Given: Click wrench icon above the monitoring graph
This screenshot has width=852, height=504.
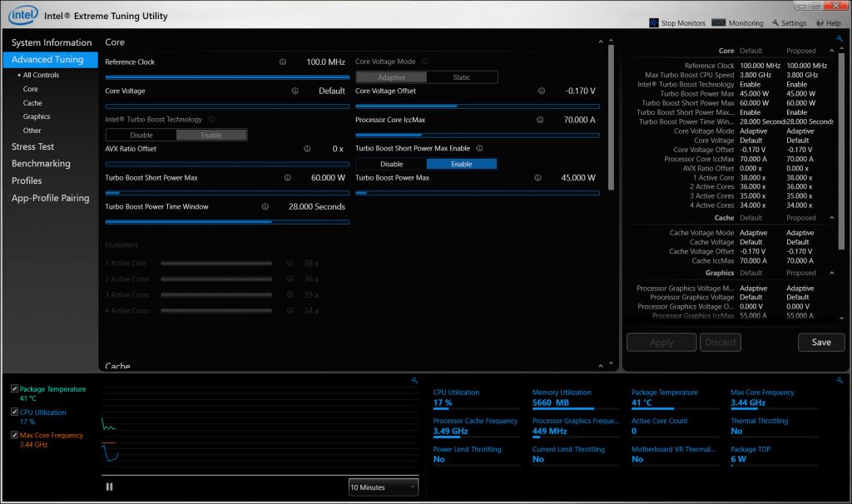Looking at the screenshot, I should pyautogui.click(x=414, y=380).
